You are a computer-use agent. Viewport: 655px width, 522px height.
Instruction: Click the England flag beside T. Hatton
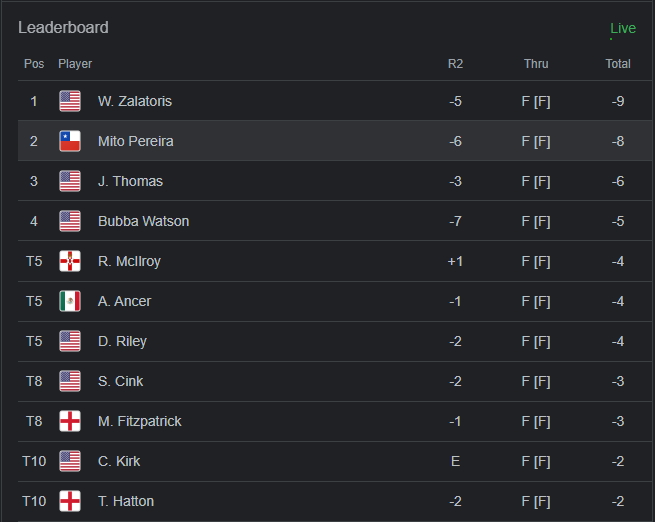[70, 501]
